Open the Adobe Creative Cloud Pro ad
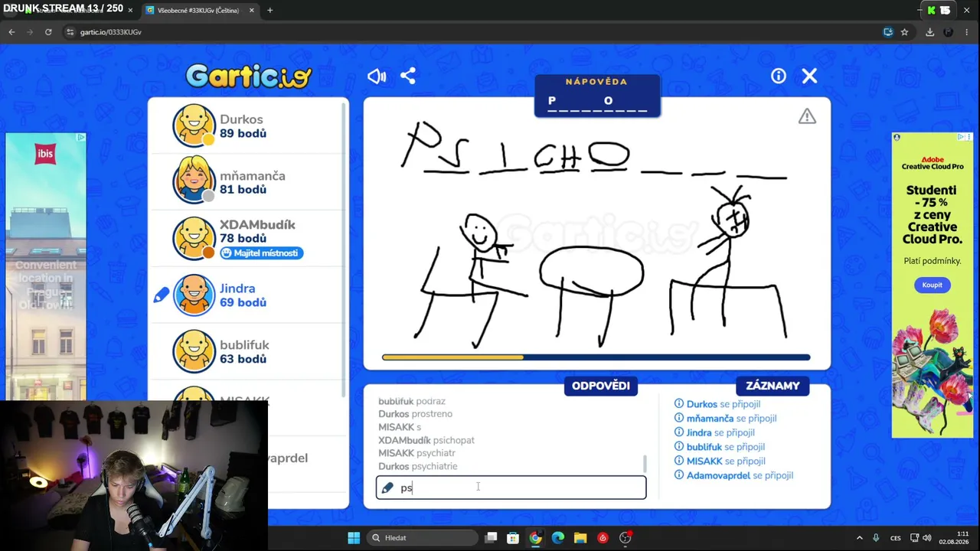 [x=932, y=285]
